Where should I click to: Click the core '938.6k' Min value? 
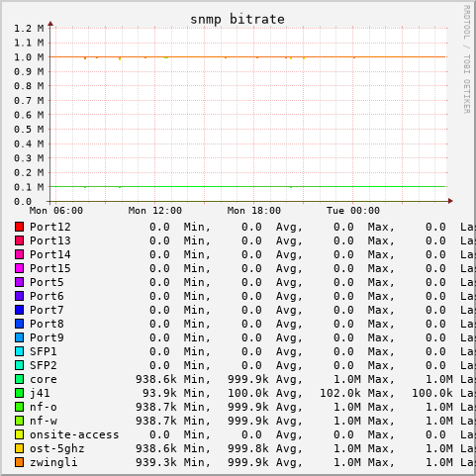(156, 379)
